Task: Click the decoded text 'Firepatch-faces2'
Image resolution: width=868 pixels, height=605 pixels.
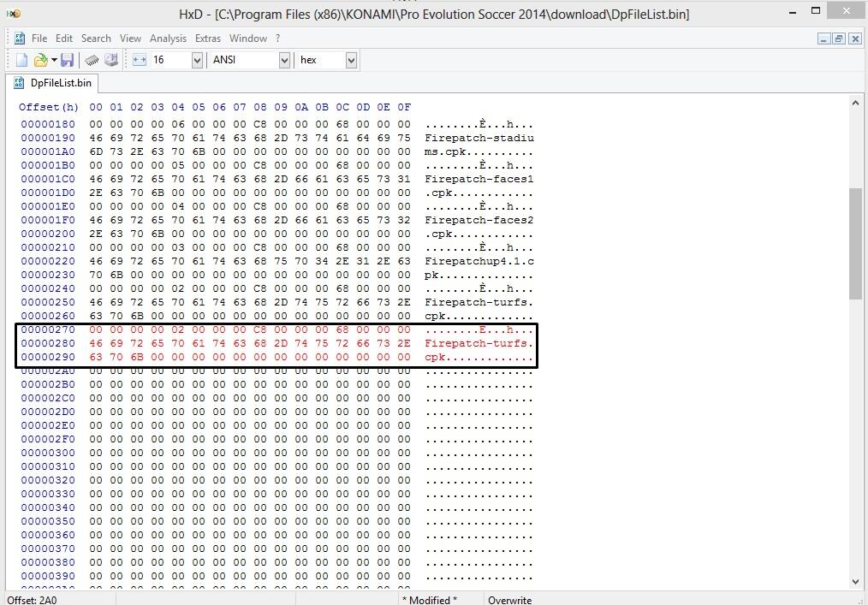Action: point(479,220)
